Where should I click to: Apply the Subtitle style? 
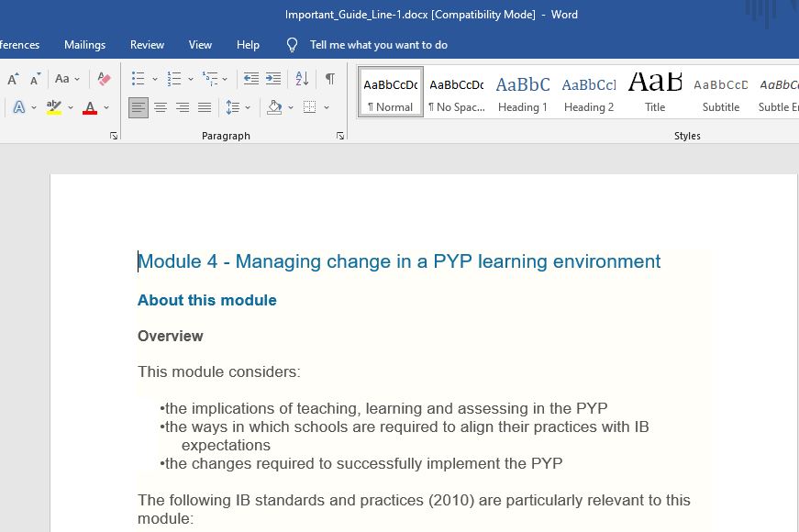(720, 93)
